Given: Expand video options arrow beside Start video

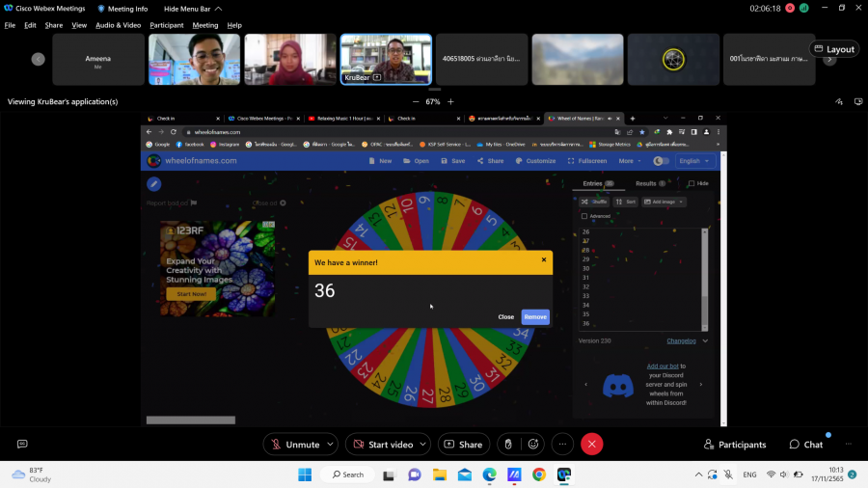Looking at the screenshot, I should (x=423, y=444).
